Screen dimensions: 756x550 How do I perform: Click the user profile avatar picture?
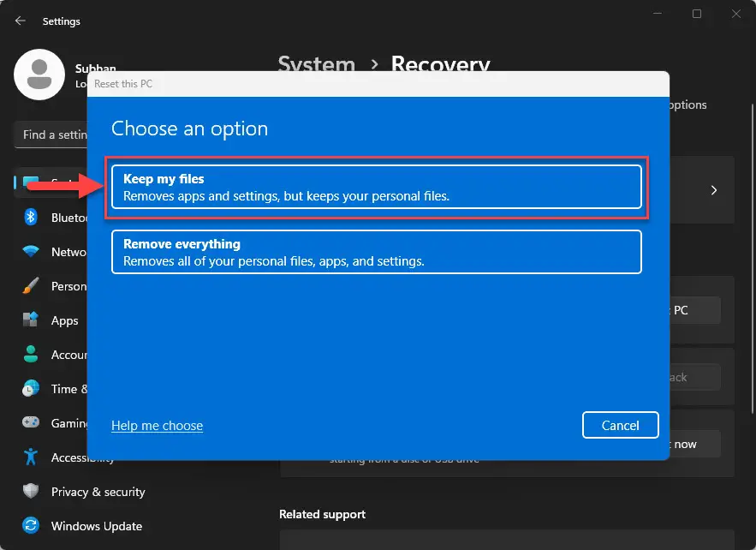coord(39,75)
